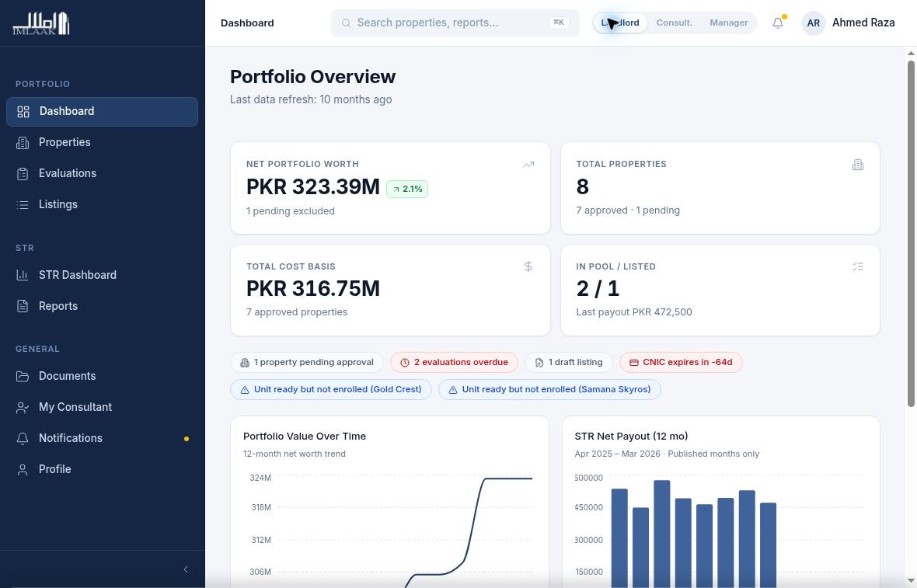Image resolution: width=917 pixels, height=588 pixels.
Task: Click in search properties, reports field
Action: pos(455,23)
